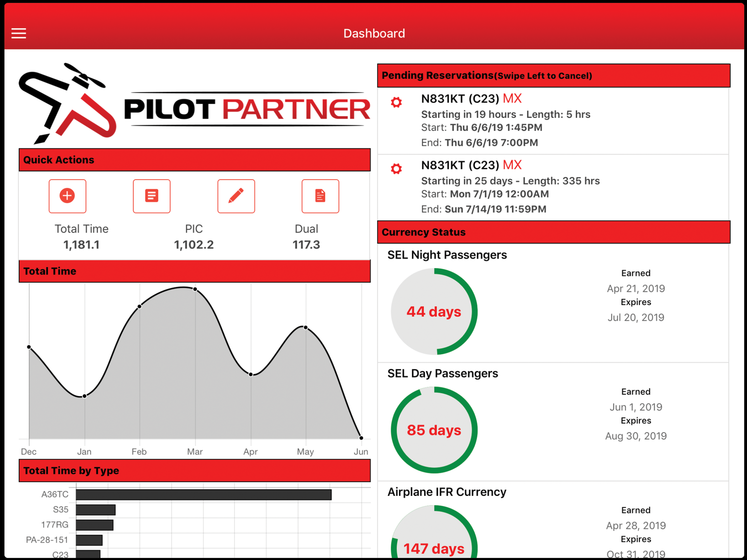Select the reservation starting in 25 days
This screenshot has width=747, height=560.
(x=553, y=188)
